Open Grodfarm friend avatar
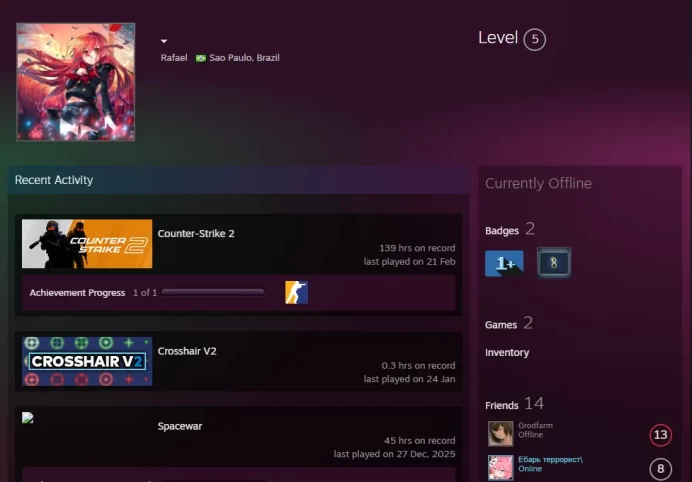This screenshot has height=482, width=692. [x=500, y=433]
